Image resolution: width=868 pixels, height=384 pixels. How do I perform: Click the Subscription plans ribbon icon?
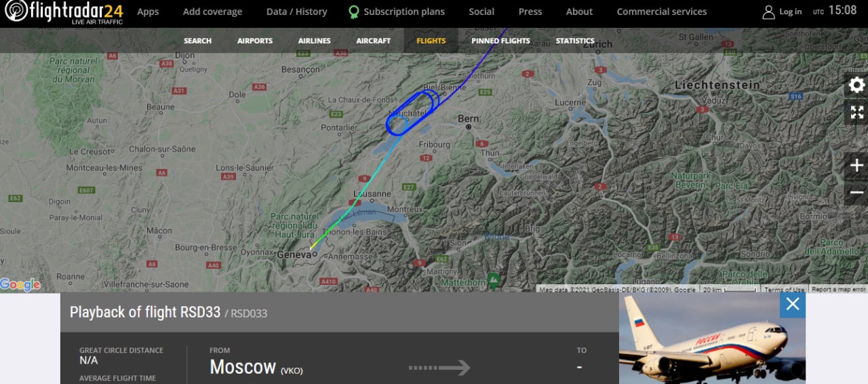tap(353, 12)
